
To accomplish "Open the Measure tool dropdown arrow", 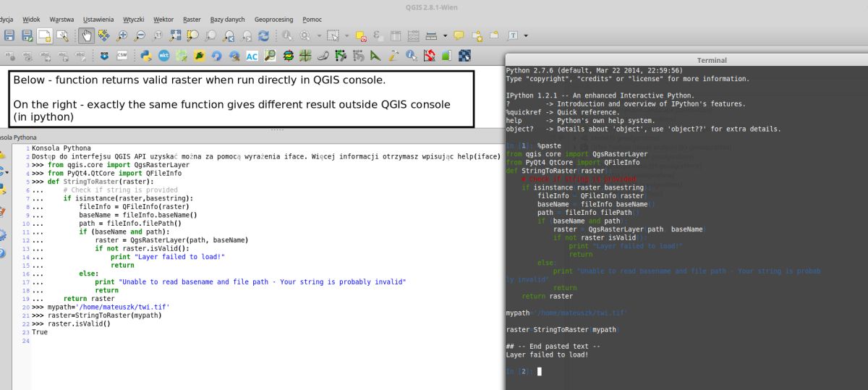I will 445,35.
